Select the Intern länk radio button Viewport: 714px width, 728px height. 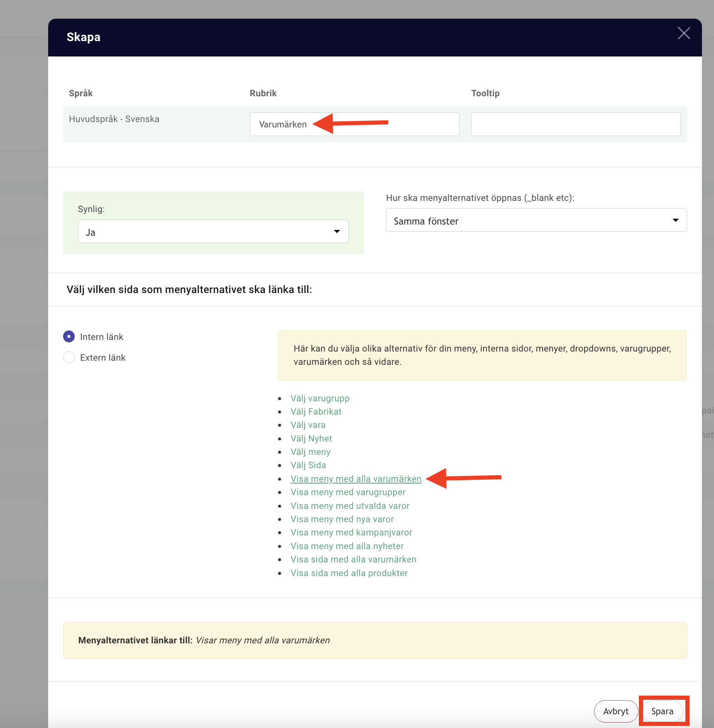69,337
